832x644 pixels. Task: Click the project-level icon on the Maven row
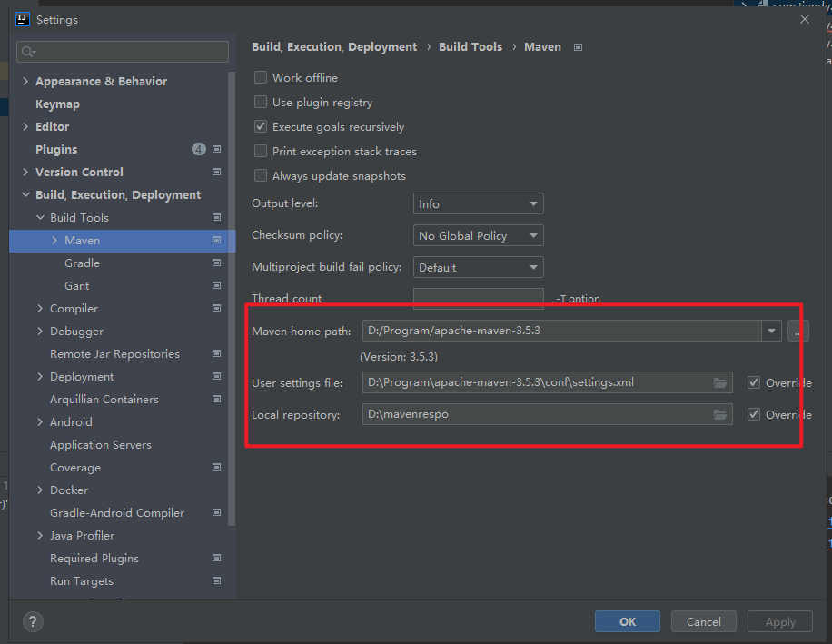pos(216,240)
